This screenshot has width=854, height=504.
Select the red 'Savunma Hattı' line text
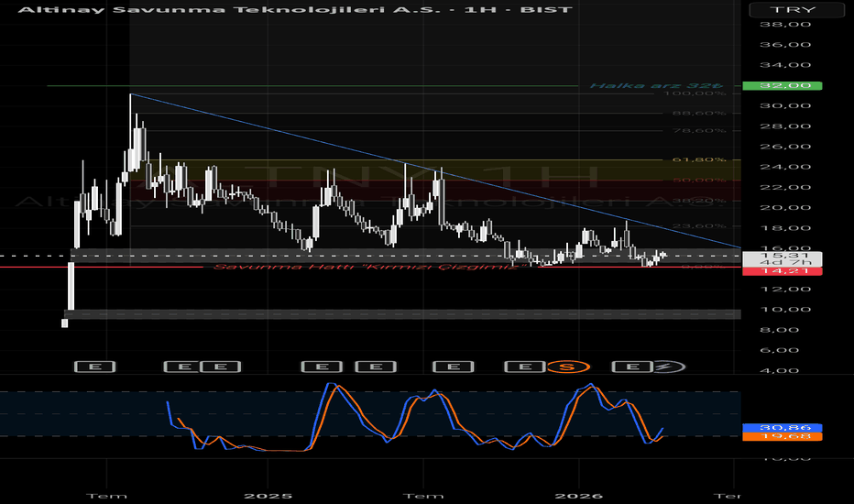coord(370,267)
